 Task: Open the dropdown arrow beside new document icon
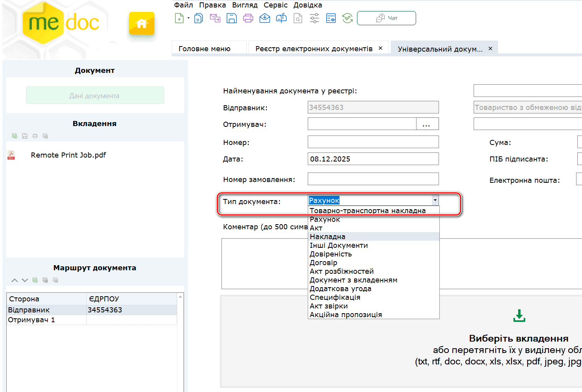[x=188, y=18]
